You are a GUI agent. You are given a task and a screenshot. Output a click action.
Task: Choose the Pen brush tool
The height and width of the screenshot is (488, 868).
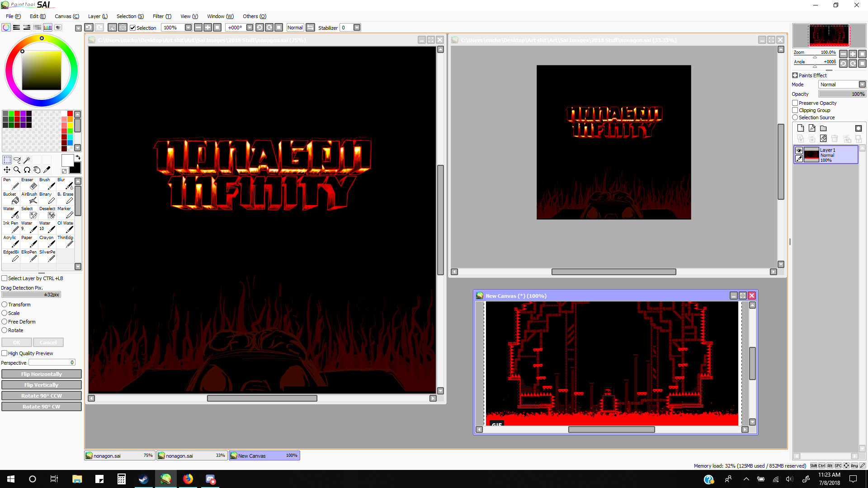click(11, 183)
